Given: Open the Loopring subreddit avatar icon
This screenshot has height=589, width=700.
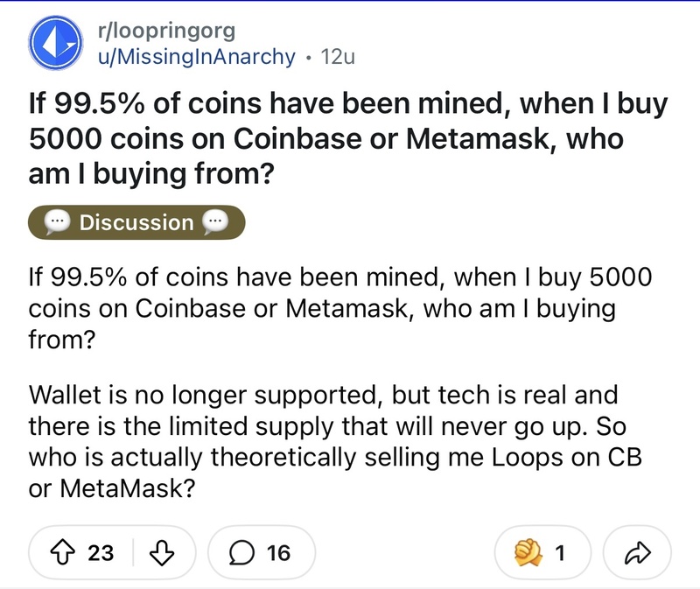Looking at the screenshot, I should tap(56, 43).
